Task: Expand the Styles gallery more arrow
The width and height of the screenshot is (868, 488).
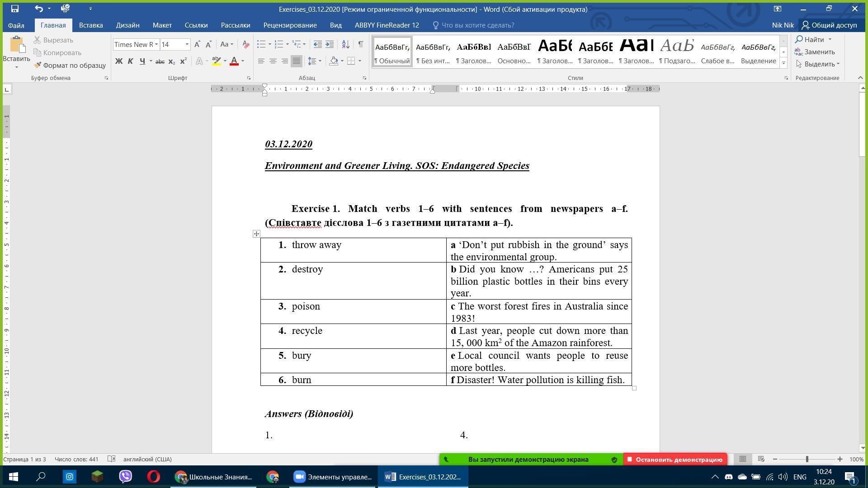Action: (x=783, y=63)
